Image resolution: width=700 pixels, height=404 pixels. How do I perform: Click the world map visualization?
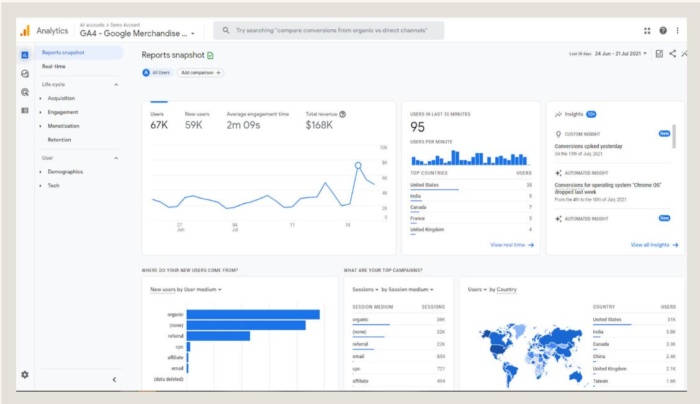coord(531,354)
